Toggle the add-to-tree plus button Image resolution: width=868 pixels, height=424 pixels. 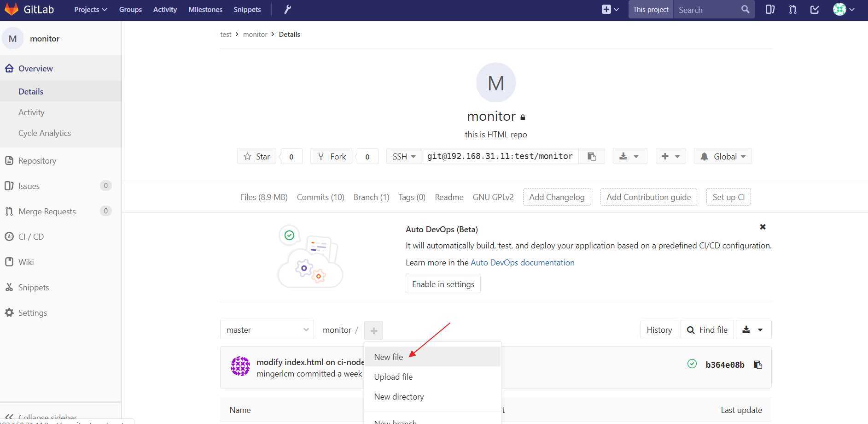(x=373, y=330)
